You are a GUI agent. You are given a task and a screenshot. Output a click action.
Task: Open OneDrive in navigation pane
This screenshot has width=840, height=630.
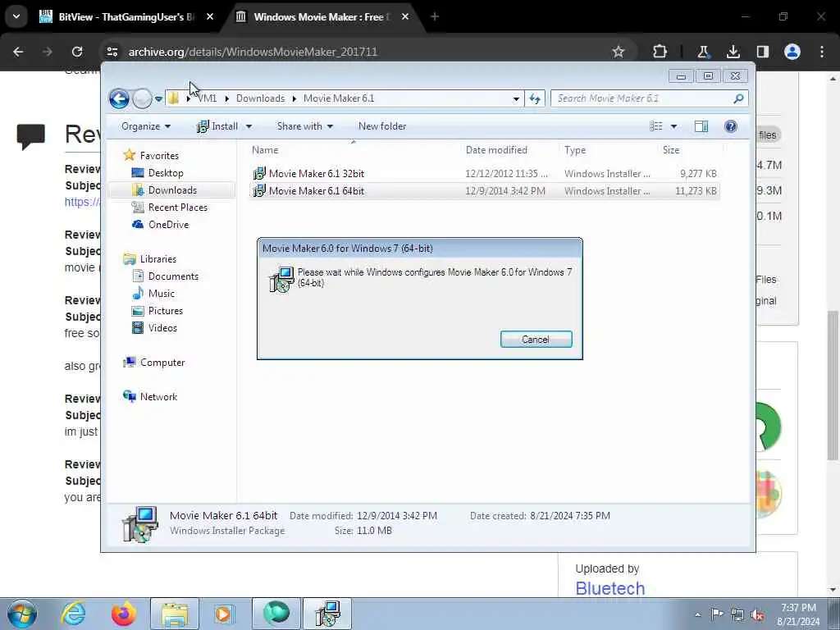[x=160, y=225]
